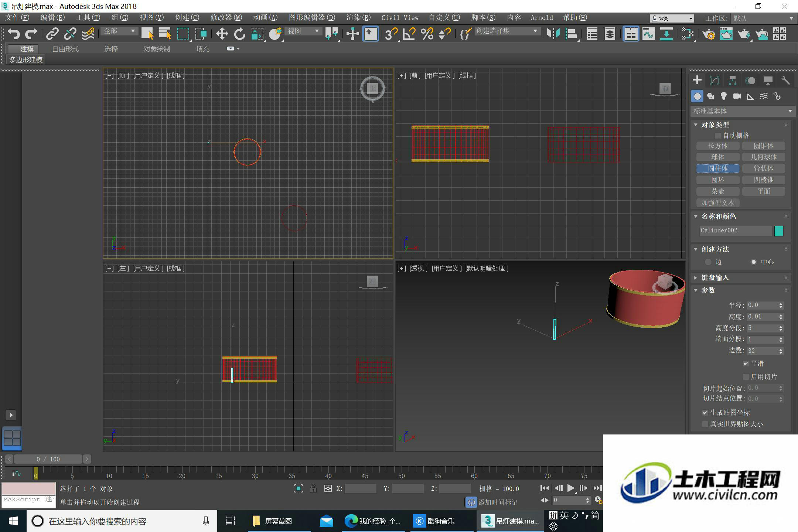Open the 标准基本体 dropdown
The image size is (798, 532).
(742, 111)
